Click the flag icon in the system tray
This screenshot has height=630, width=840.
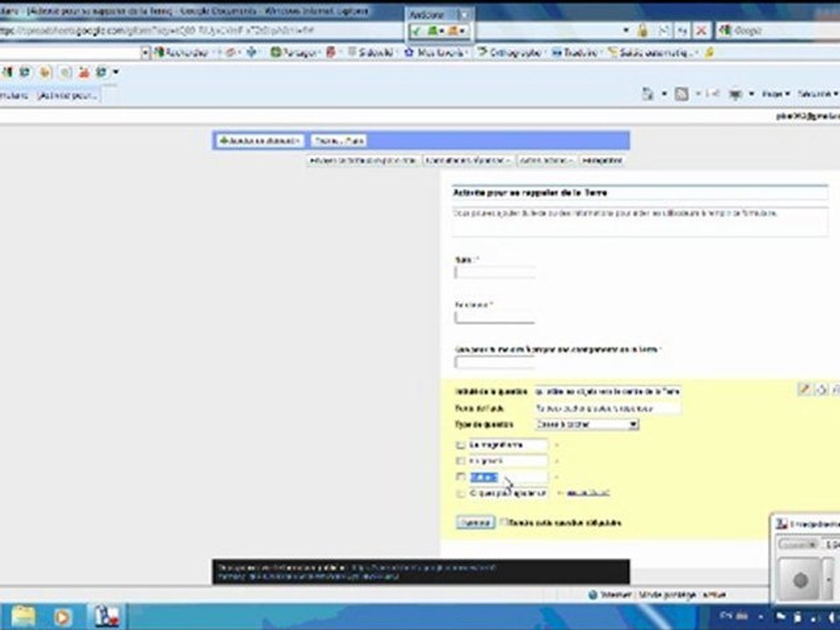[780, 616]
